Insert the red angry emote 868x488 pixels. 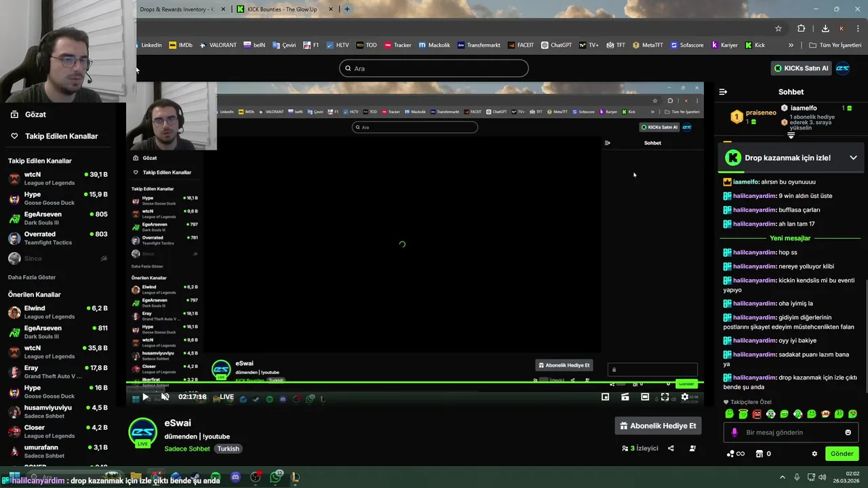(x=757, y=414)
